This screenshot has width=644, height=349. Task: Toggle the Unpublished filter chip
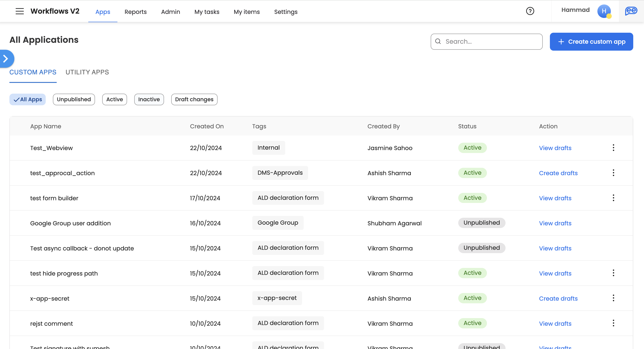[74, 99]
